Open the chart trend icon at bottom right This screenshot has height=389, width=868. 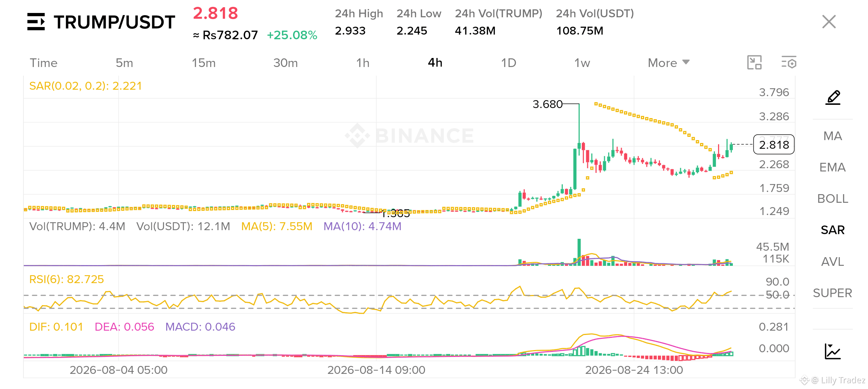833,351
